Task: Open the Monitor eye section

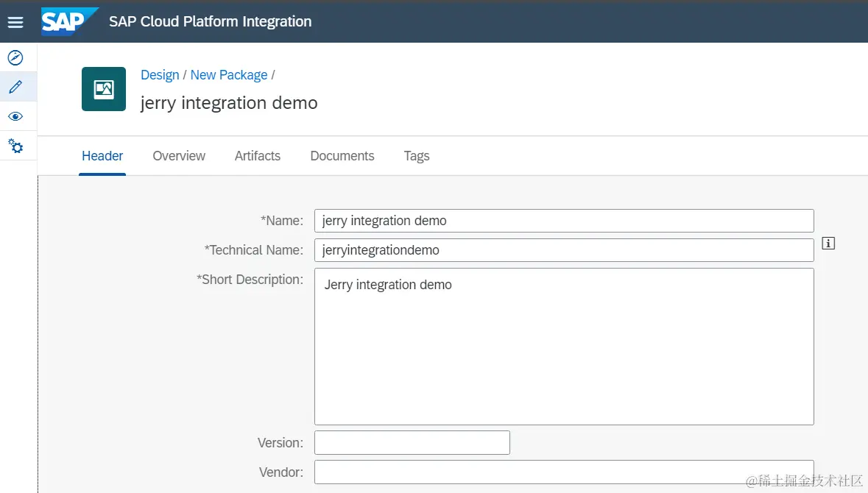Action: click(x=15, y=116)
